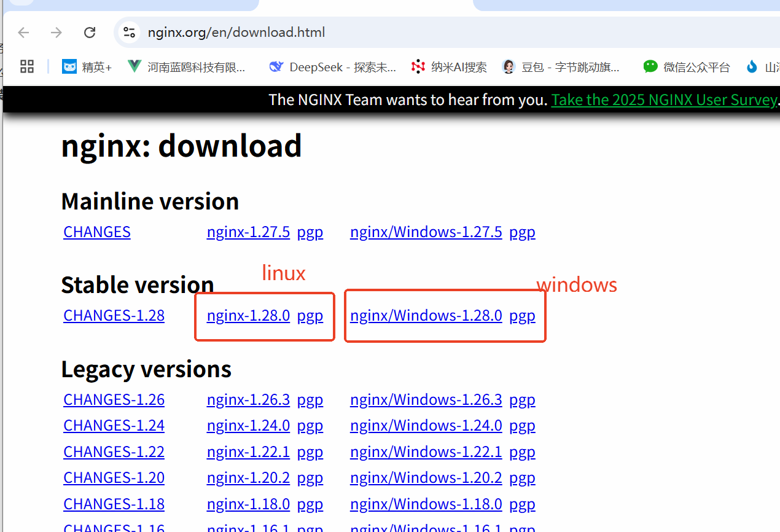Go back to the previous page
This screenshot has width=780, height=532.
[x=23, y=33]
